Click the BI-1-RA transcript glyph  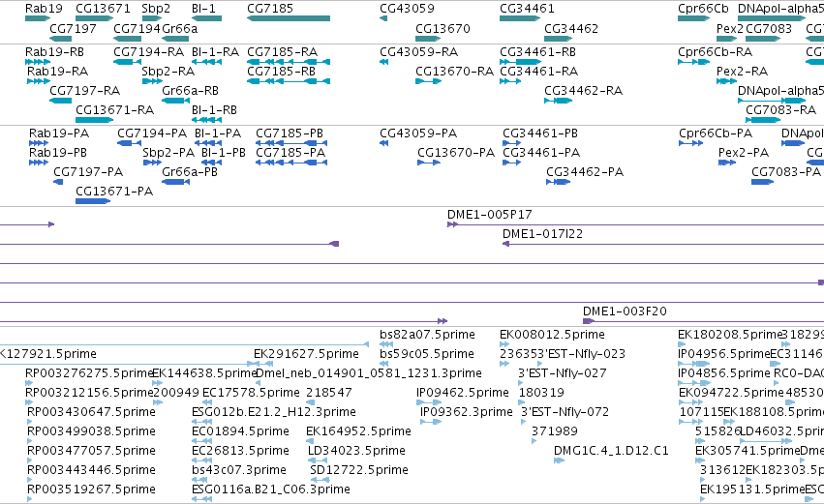(x=206, y=62)
